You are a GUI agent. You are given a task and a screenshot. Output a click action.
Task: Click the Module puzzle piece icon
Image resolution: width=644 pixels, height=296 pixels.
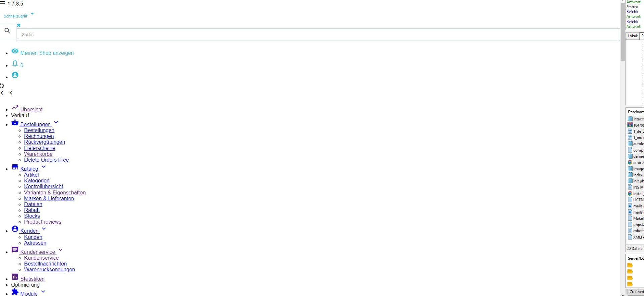tap(15, 292)
